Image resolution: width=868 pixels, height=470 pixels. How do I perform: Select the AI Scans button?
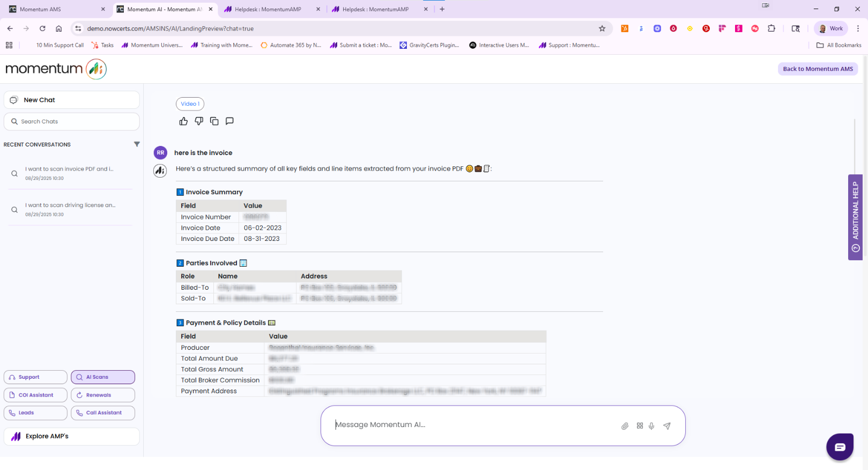[x=103, y=377]
